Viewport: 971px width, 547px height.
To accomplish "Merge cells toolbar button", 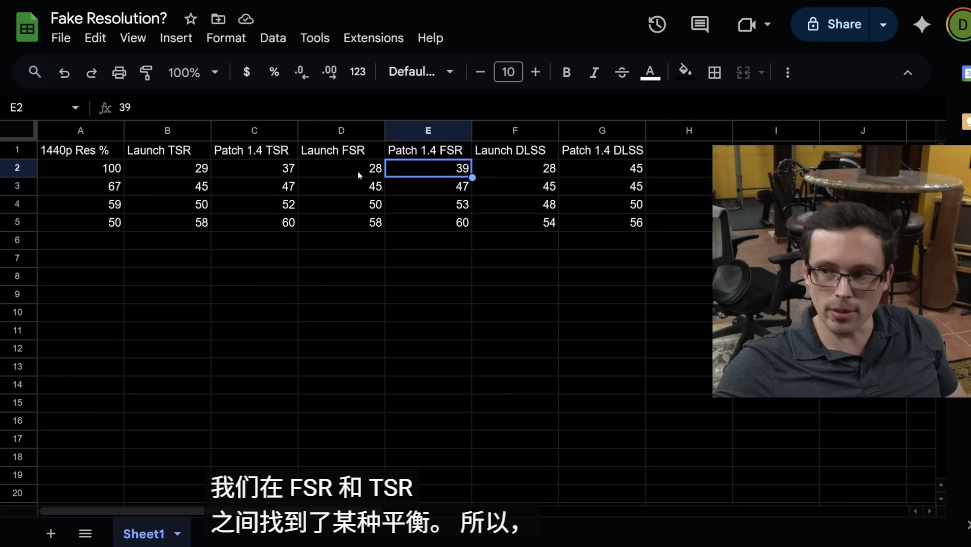I will pos(743,72).
